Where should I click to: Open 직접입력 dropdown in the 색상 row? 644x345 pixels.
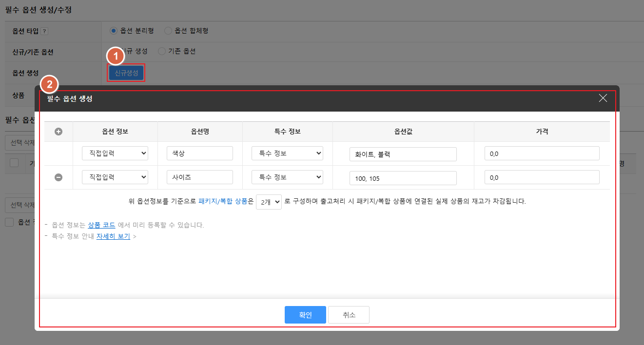(115, 153)
